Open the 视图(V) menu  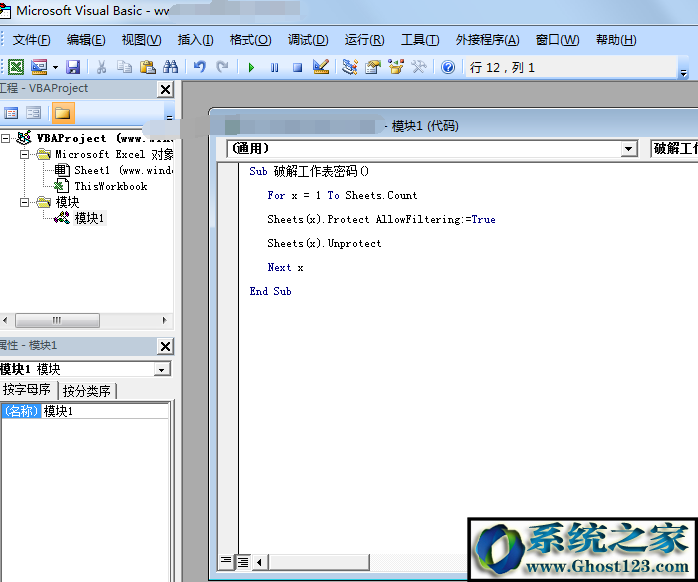pyautogui.click(x=141, y=40)
